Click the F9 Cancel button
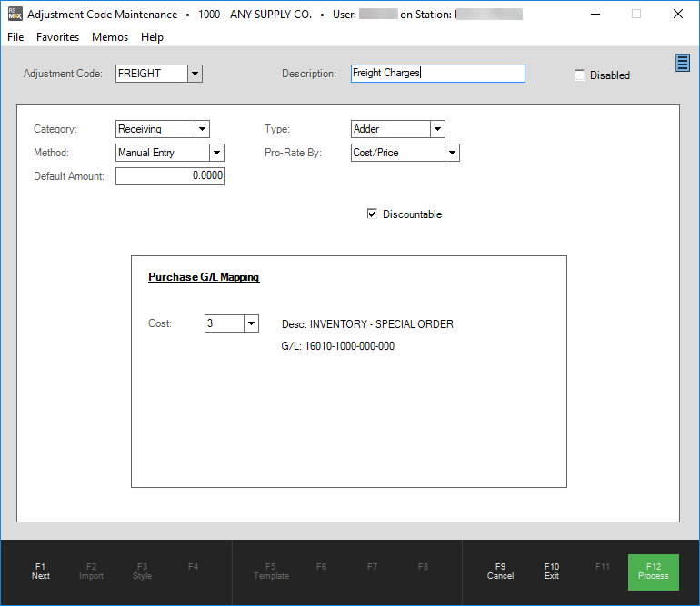The image size is (700, 606). 500,571
